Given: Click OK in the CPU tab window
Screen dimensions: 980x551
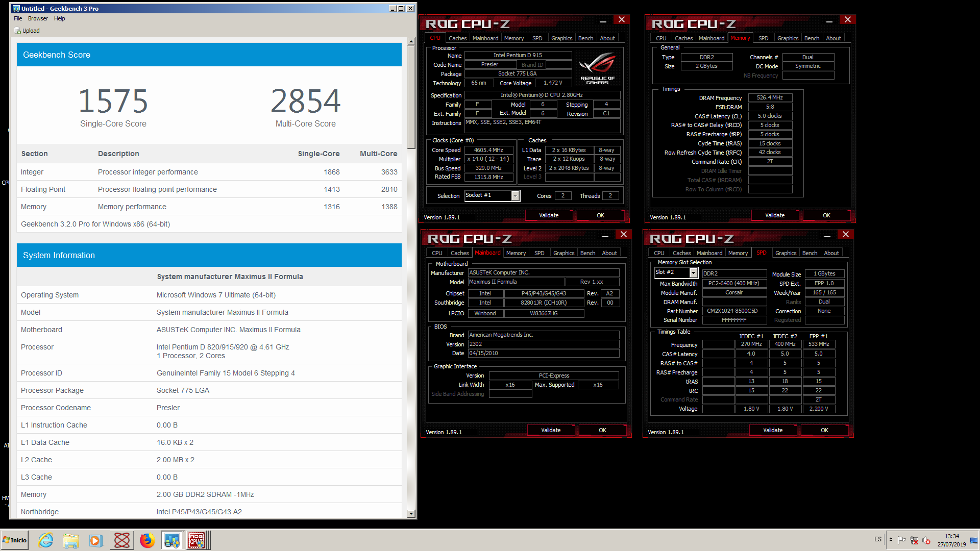Looking at the screenshot, I should [600, 215].
